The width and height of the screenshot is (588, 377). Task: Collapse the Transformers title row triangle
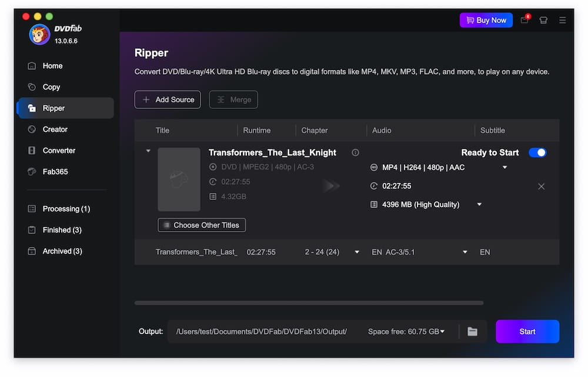(x=148, y=151)
